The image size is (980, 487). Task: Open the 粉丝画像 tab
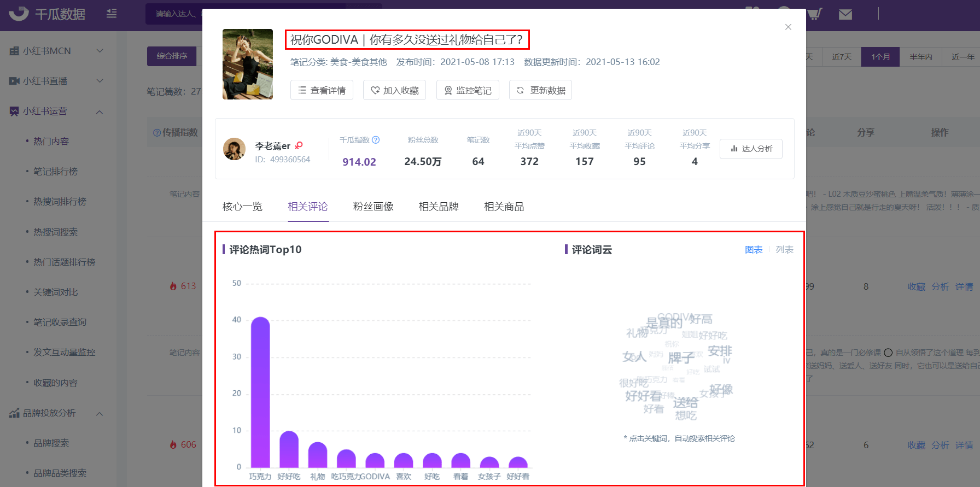tap(374, 207)
